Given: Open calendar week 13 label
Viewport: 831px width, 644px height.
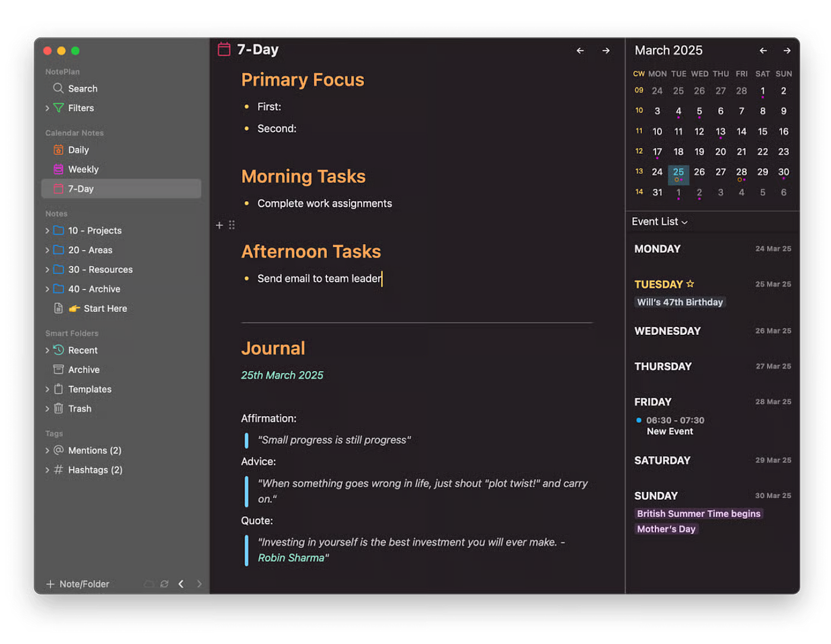Looking at the screenshot, I should (x=639, y=171).
